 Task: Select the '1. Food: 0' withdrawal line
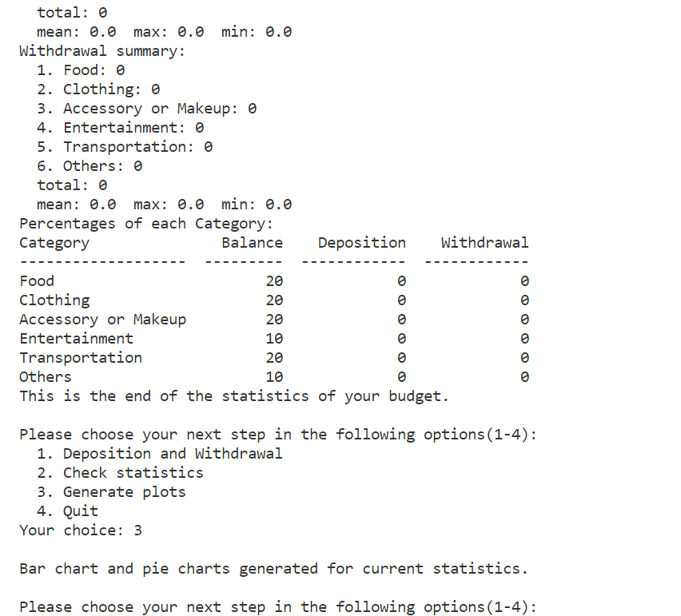click(x=81, y=70)
